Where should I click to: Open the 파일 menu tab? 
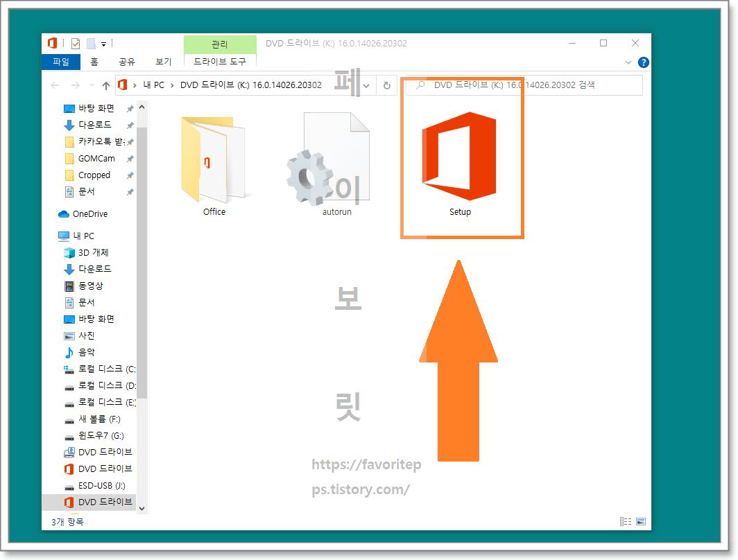click(61, 62)
